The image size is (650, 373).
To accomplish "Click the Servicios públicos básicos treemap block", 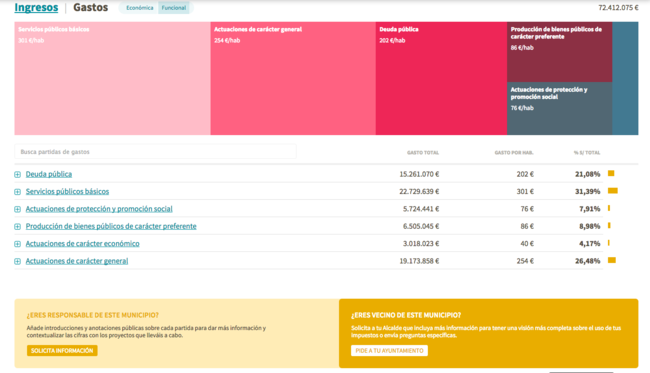I will point(112,78).
